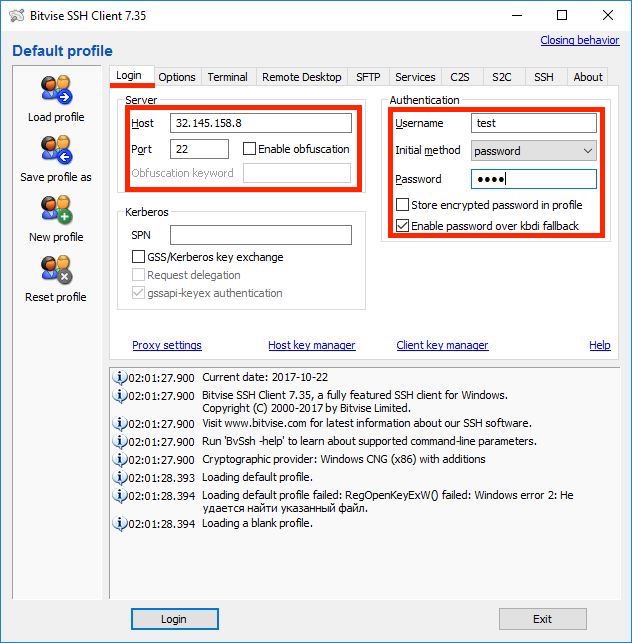Open the Initial method dropdown

pyautogui.click(x=534, y=150)
